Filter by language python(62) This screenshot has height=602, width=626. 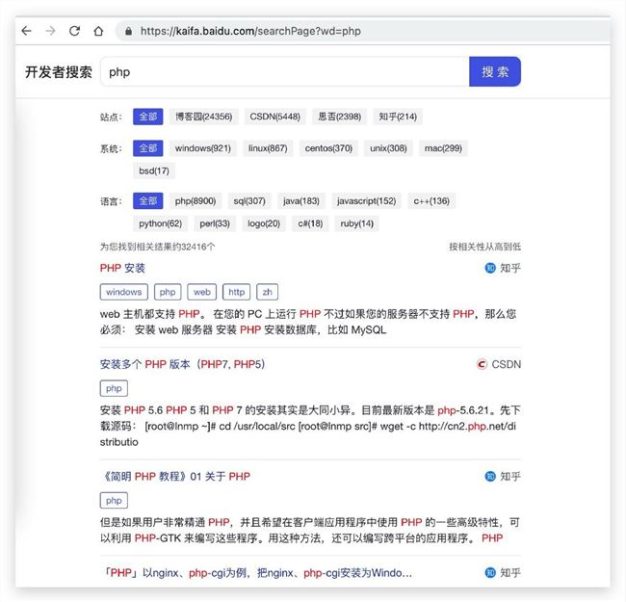(160, 224)
